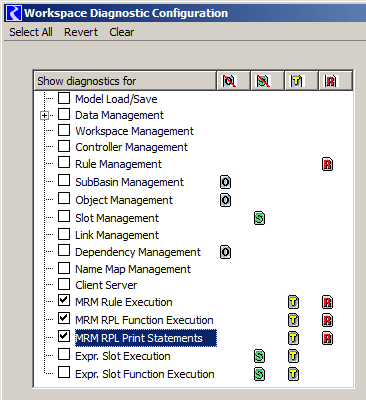
Task: Click the Revert menu item
Action: pyautogui.click(x=81, y=32)
